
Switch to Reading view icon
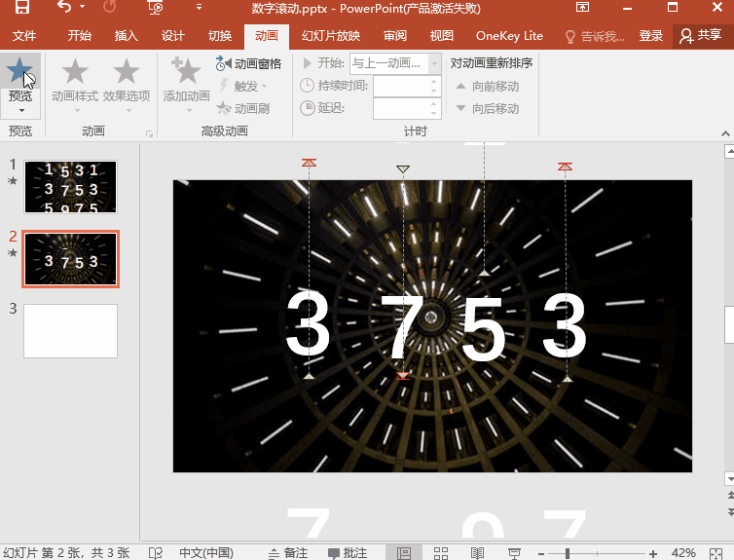tap(477, 553)
